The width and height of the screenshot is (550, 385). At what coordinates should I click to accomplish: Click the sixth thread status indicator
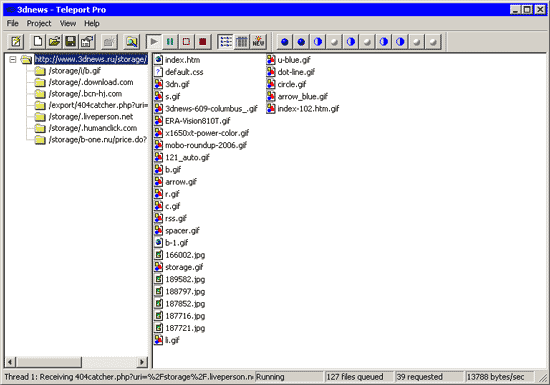point(367,42)
